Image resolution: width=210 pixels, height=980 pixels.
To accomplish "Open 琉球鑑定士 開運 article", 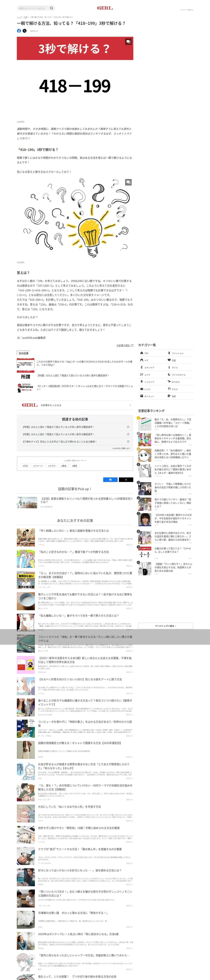I will tap(75, 750).
